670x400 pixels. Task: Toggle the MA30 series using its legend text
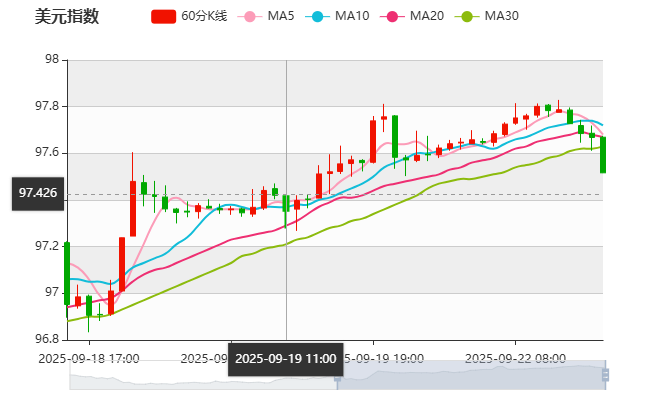(501, 17)
